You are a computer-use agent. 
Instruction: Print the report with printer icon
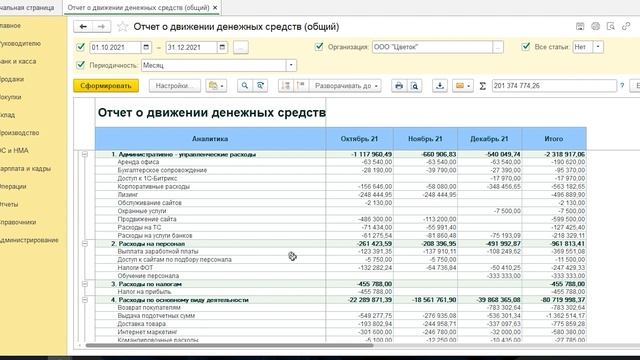pyautogui.click(x=399, y=86)
